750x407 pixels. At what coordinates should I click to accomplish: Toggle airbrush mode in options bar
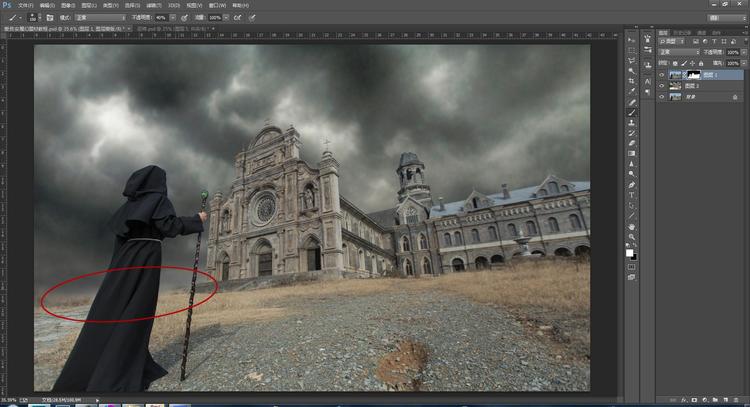237,18
